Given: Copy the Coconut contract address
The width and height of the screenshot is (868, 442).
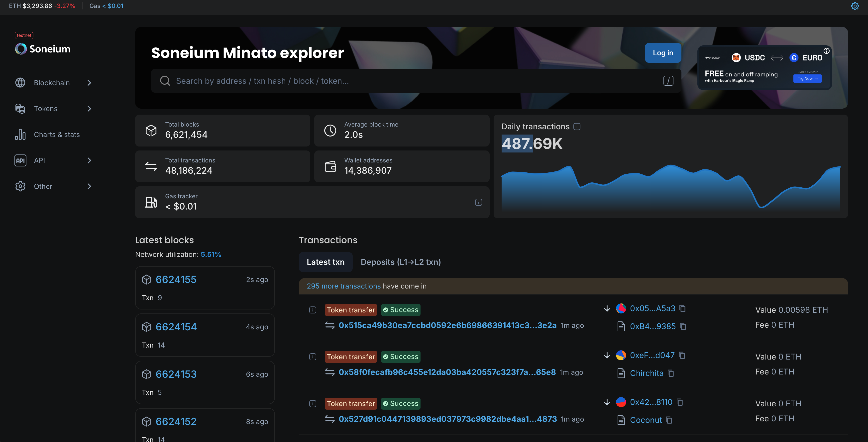Looking at the screenshot, I should [669, 420].
